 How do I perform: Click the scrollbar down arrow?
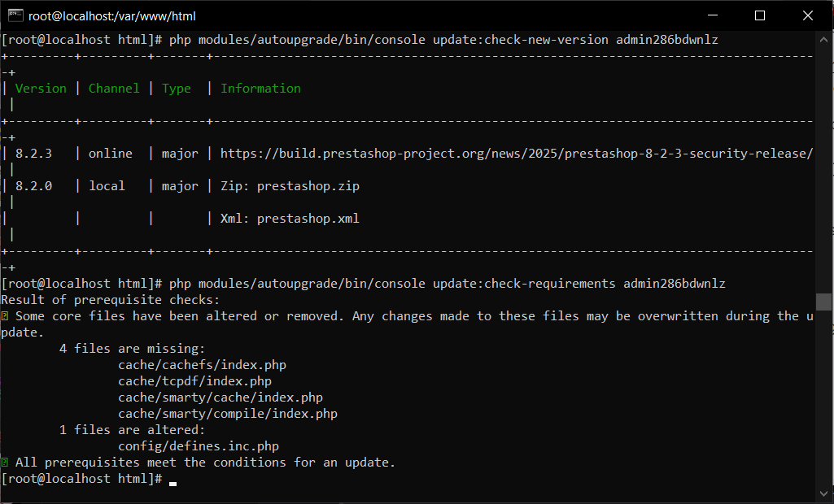click(x=824, y=492)
